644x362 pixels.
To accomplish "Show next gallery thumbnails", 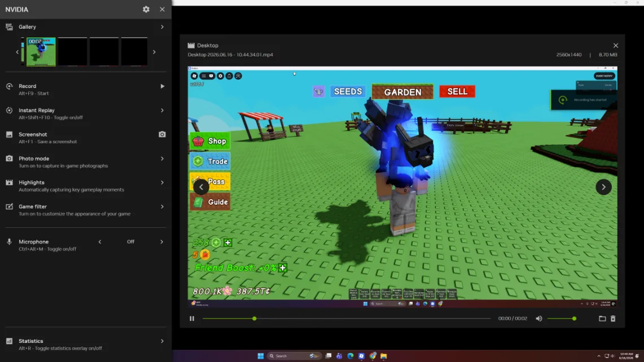I will pyautogui.click(x=154, y=52).
